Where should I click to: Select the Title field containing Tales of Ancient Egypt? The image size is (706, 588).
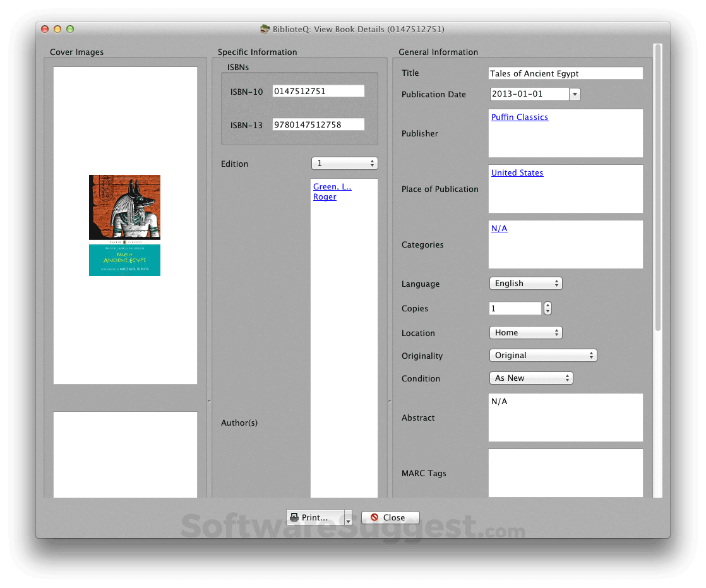(565, 73)
